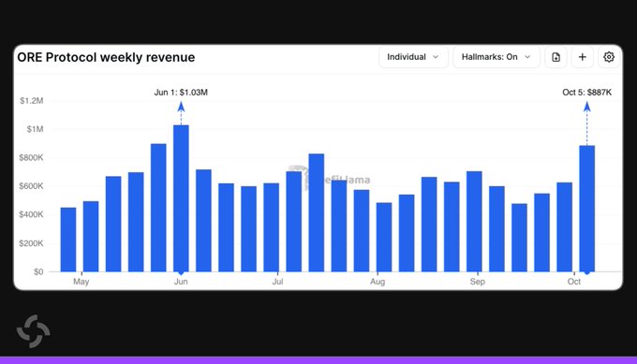The width and height of the screenshot is (637, 364).
Task: Select the Oct 5 revenue bar
Action: click(x=587, y=209)
